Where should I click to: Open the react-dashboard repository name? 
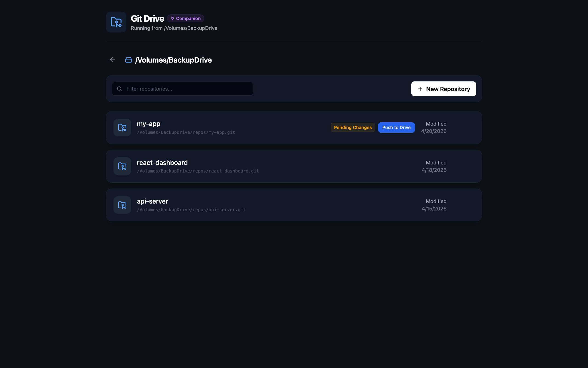(x=162, y=163)
